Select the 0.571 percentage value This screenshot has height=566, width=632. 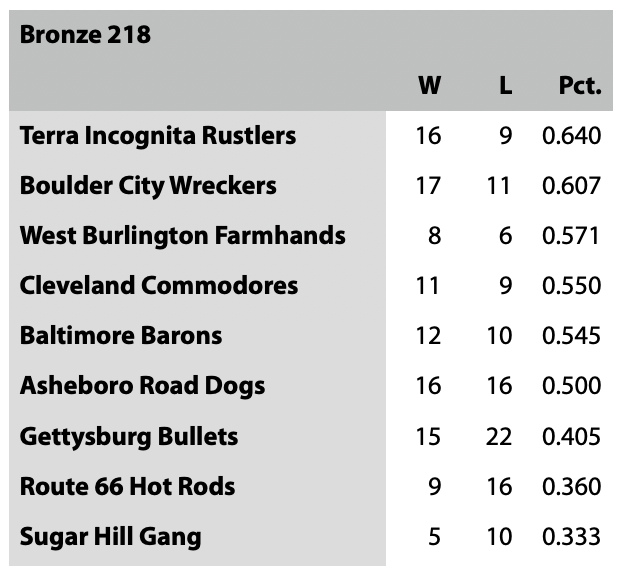(571, 236)
